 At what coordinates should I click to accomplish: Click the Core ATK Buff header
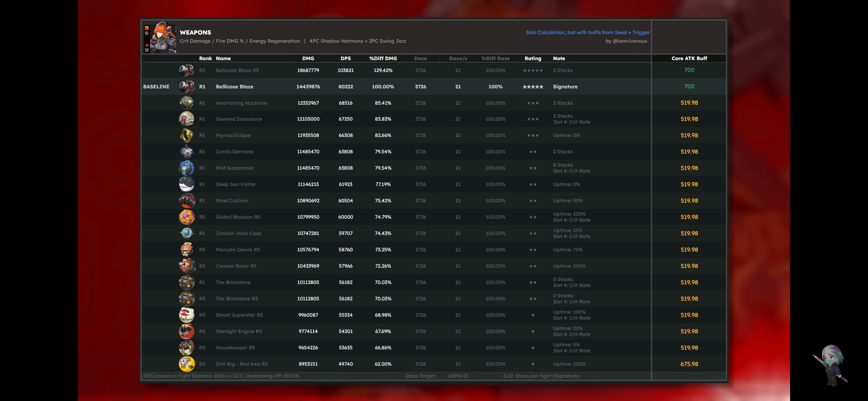tap(689, 58)
